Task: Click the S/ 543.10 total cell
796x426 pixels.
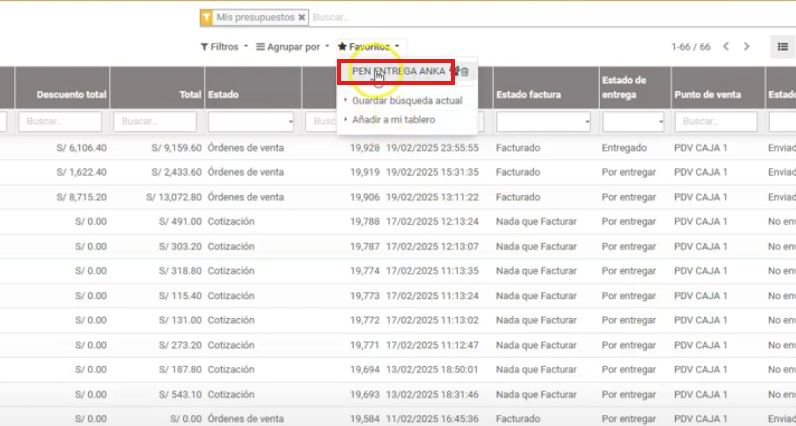Action: click(x=180, y=394)
